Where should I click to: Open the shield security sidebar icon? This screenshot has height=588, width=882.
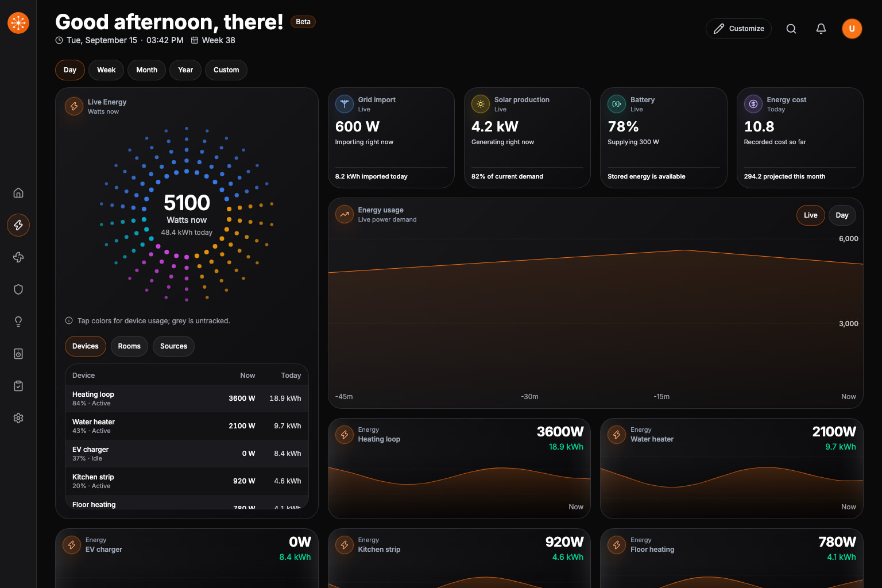pyautogui.click(x=18, y=289)
